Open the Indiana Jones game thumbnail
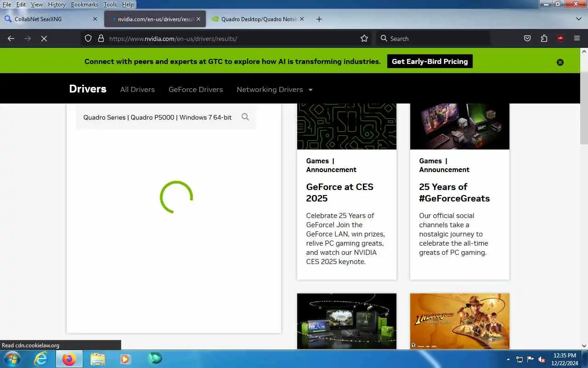This screenshot has height=368, width=588. click(459, 321)
